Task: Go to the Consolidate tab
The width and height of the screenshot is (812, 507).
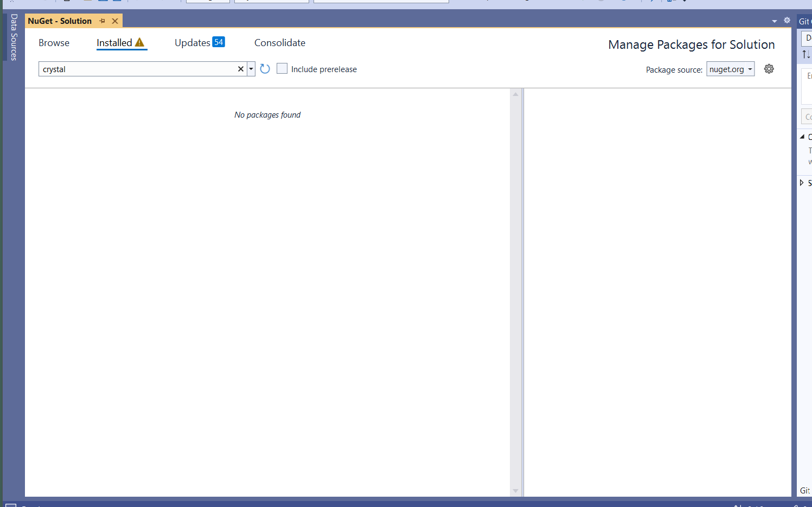Action: (280, 43)
